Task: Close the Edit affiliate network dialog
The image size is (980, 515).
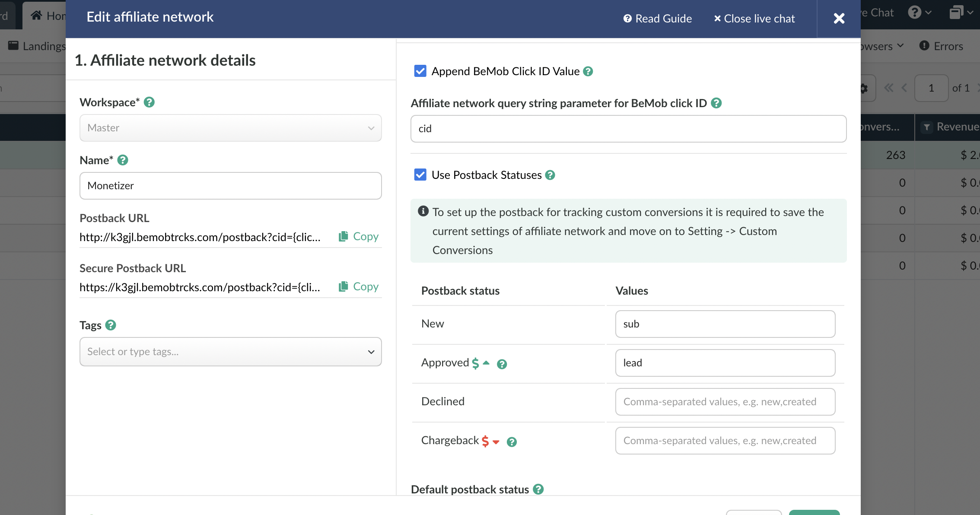Action: pos(839,19)
